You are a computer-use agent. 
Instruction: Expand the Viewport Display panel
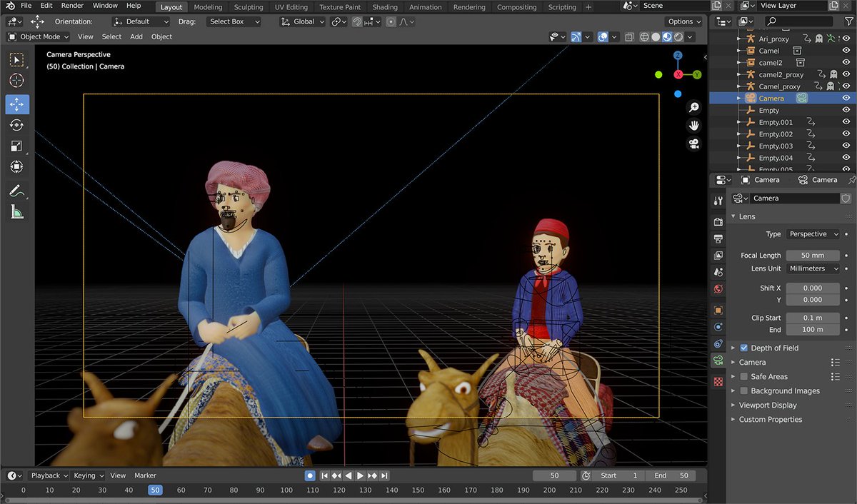(x=768, y=405)
